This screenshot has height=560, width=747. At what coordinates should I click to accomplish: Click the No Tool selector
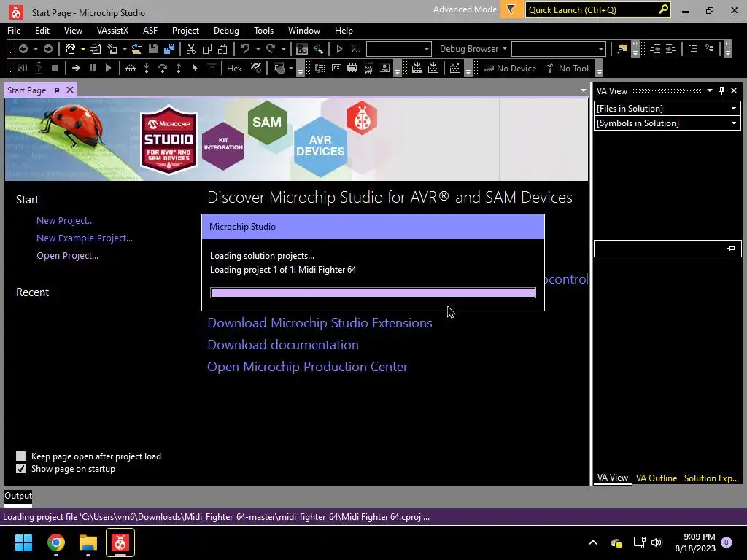(x=568, y=68)
